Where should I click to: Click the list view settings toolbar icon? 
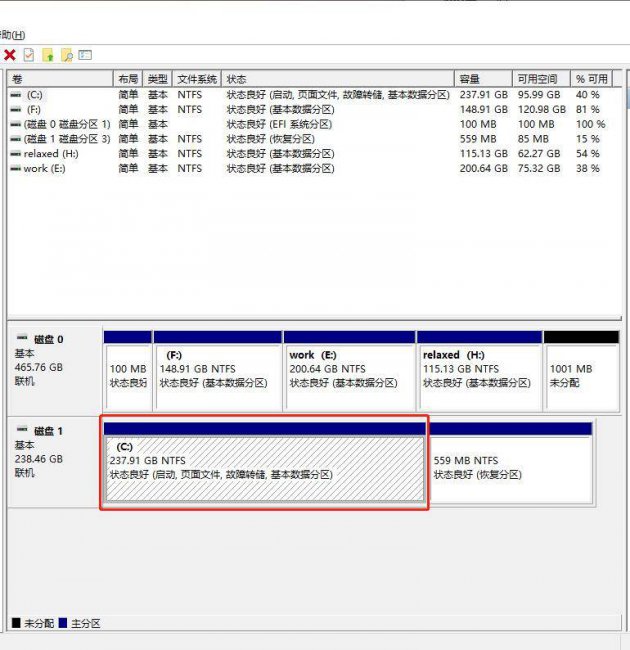85,55
